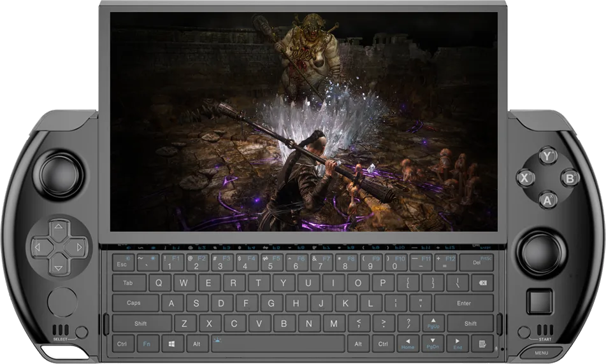Tap the F letter key
Viewport: 606px width, 364px height.
click(x=246, y=303)
